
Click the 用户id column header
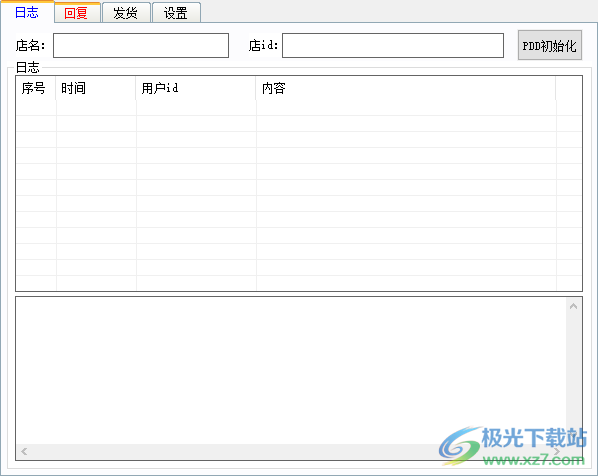pos(196,88)
